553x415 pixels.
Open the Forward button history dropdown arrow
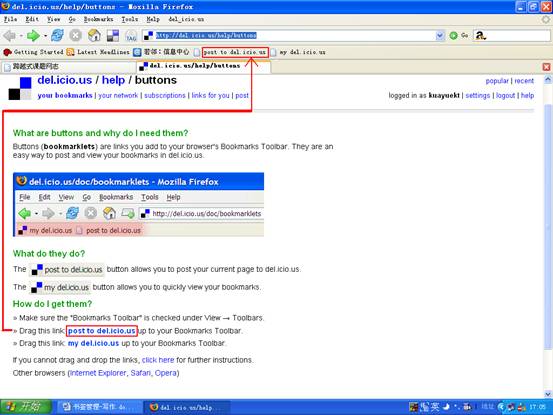point(45,36)
